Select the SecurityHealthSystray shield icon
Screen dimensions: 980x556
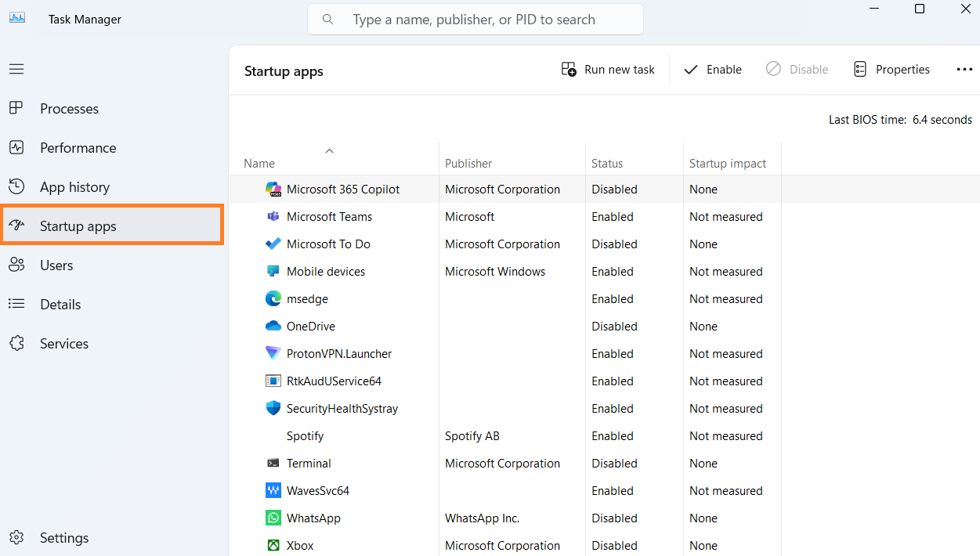click(273, 409)
